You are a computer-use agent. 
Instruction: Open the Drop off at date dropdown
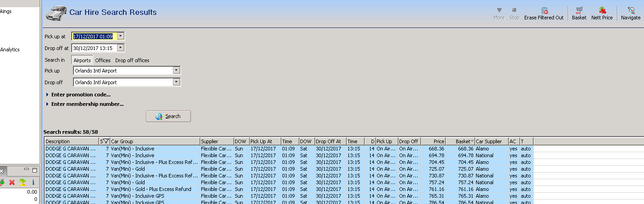pyautogui.click(x=120, y=48)
